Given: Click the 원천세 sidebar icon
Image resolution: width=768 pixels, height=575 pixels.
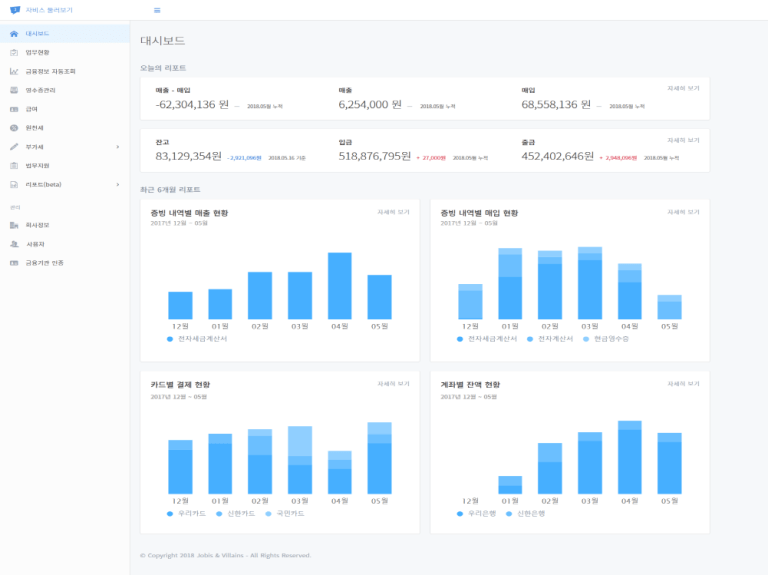Looking at the screenshot, I should coord(14,128).
